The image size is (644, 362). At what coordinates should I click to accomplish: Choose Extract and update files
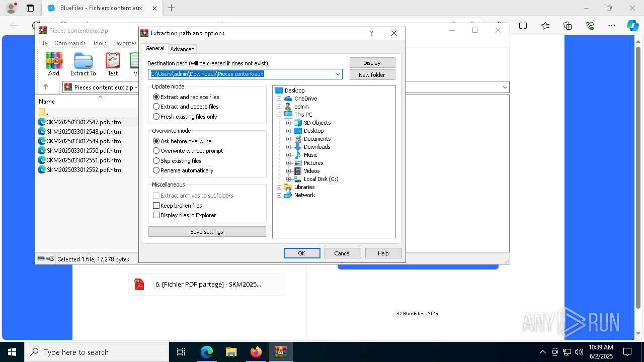tap(186, 107)
